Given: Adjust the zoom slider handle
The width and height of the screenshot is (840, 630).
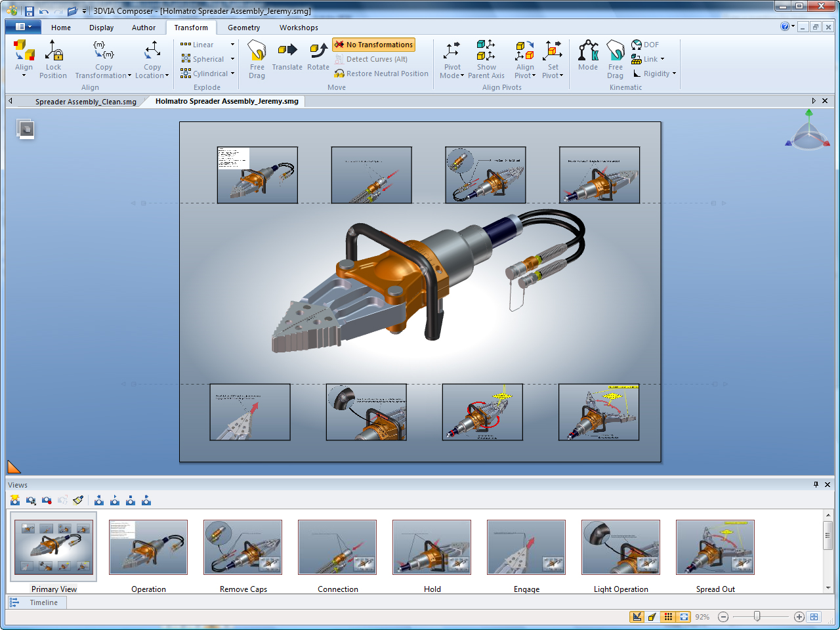Looking at the screenshot, I should point(757,617).
